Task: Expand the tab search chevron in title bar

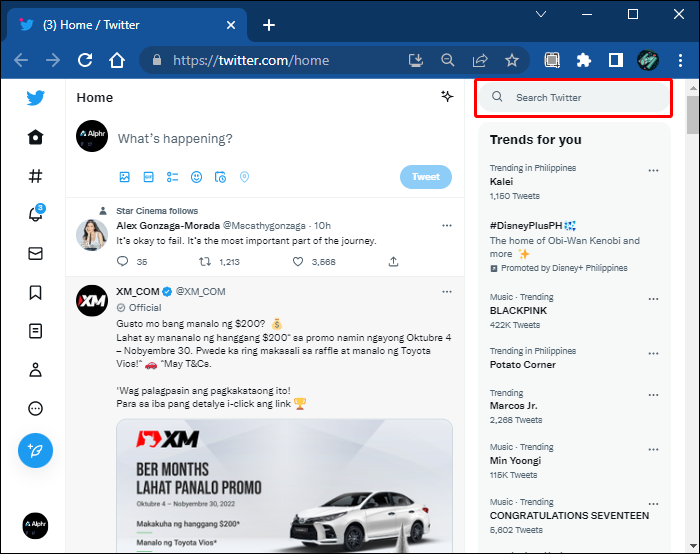Action: (x=541, y=15)
